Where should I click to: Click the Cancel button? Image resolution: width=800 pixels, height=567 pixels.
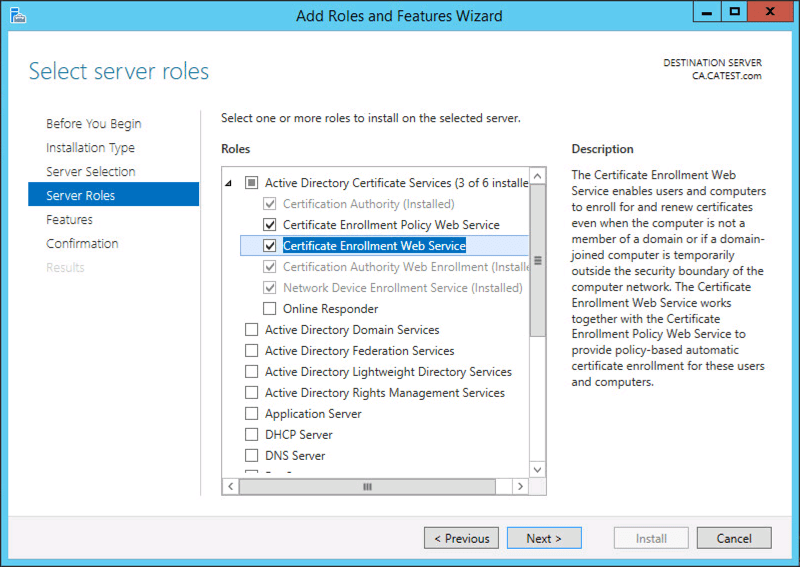734,538
